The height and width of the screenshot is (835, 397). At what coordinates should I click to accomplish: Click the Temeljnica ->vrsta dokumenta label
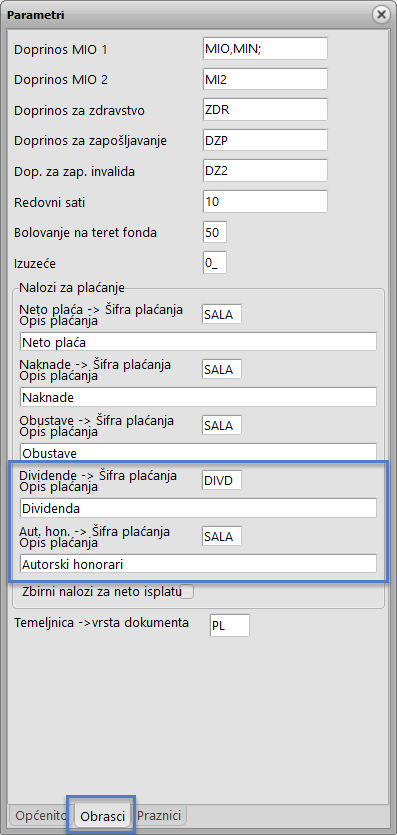pos(102,622)
